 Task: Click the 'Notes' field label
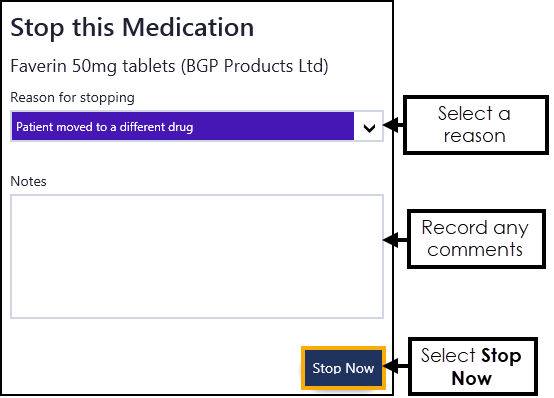(x=28, y=181)
